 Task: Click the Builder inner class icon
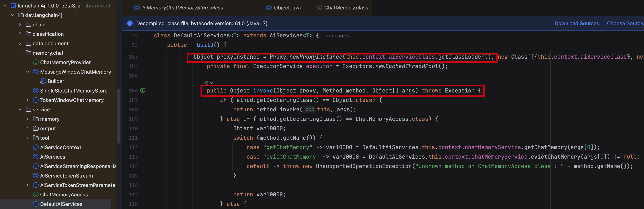(x=43, y=81)
